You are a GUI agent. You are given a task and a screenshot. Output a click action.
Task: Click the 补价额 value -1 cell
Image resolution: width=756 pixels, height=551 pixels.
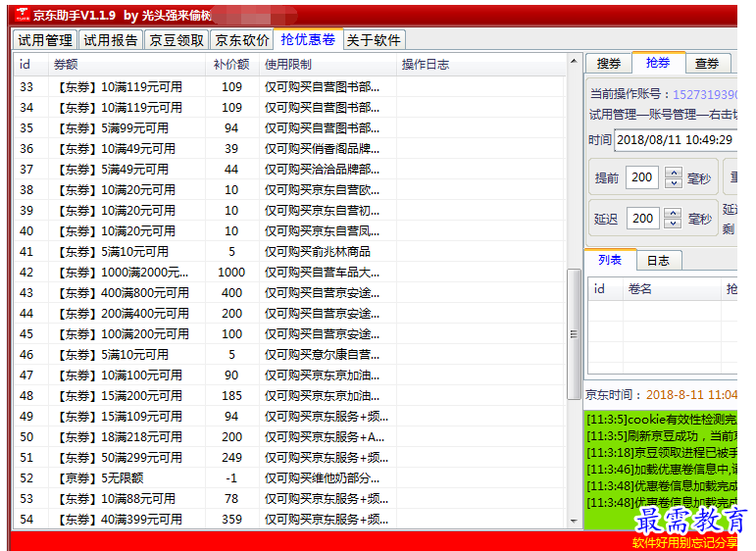(231, 478)
